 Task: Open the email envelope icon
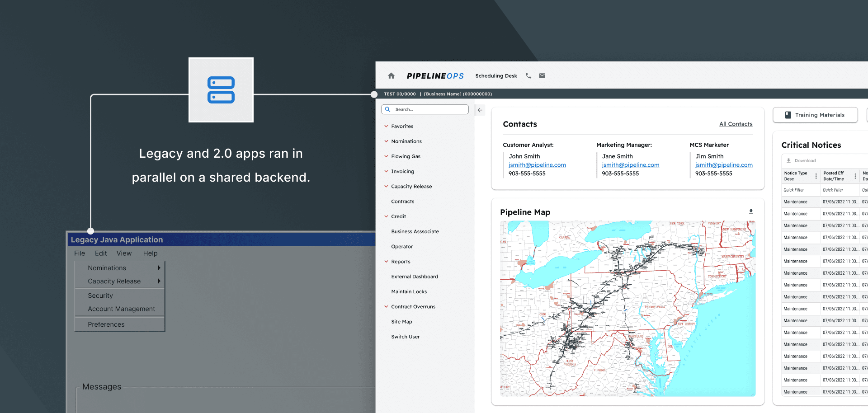coord(542,75)
